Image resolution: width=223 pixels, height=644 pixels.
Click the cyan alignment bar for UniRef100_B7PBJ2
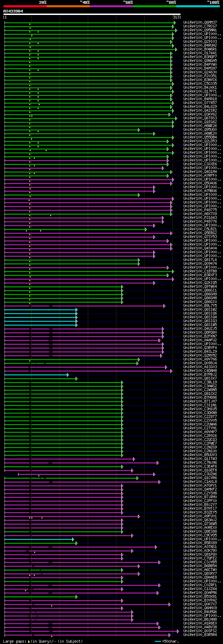[36, 375]
